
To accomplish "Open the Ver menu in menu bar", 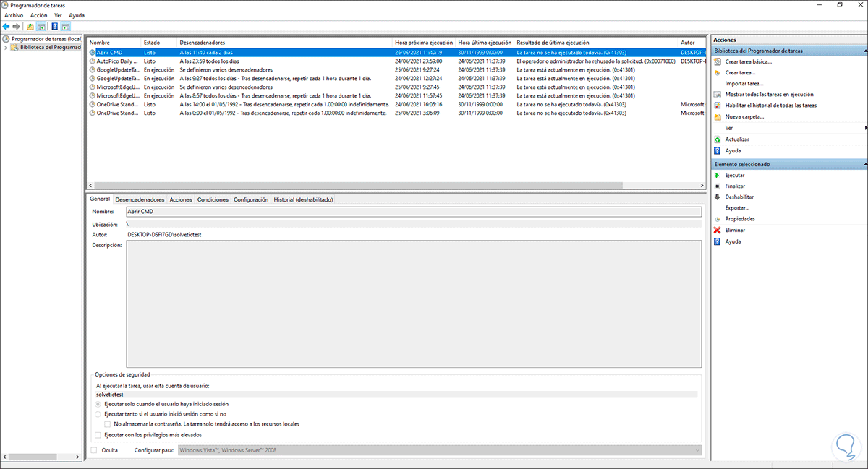I will pyautogui.click(x=58, y=15).
